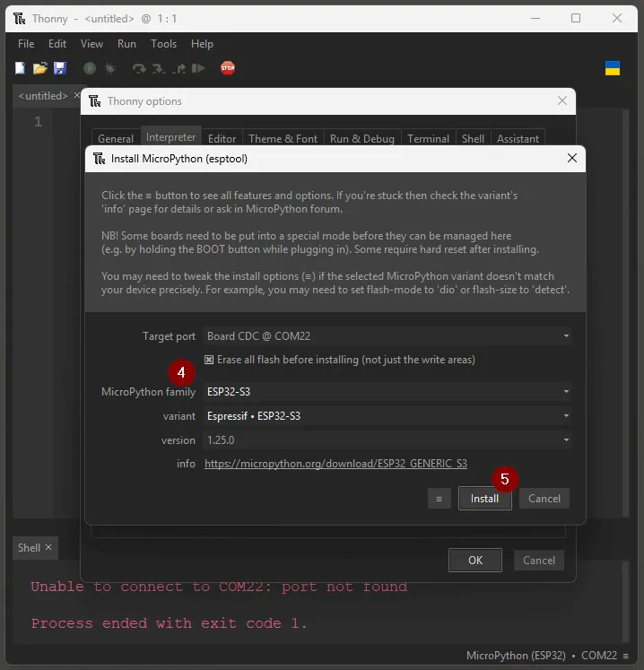Switch to the Editor options tab
This screenshot has width=644, height=670.
(x=222, y=138)
